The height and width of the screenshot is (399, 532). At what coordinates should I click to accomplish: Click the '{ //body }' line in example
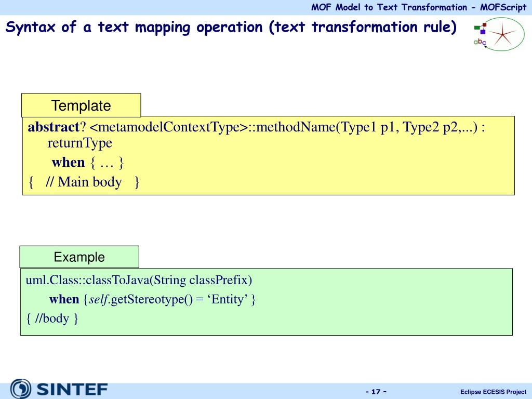tap(52, 318)
